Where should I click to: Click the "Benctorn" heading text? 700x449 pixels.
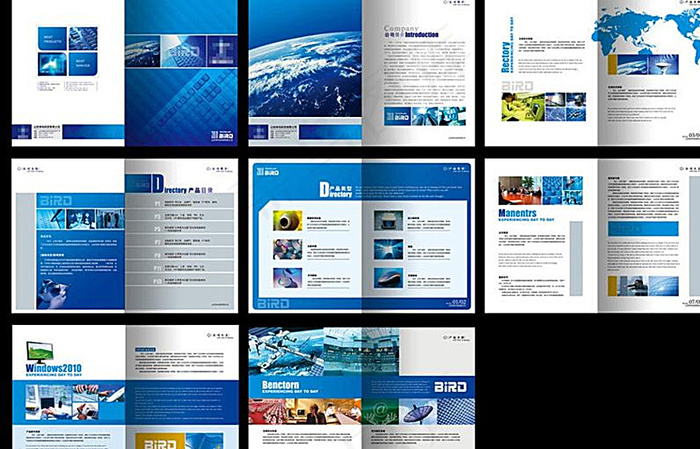coord(280,384)
